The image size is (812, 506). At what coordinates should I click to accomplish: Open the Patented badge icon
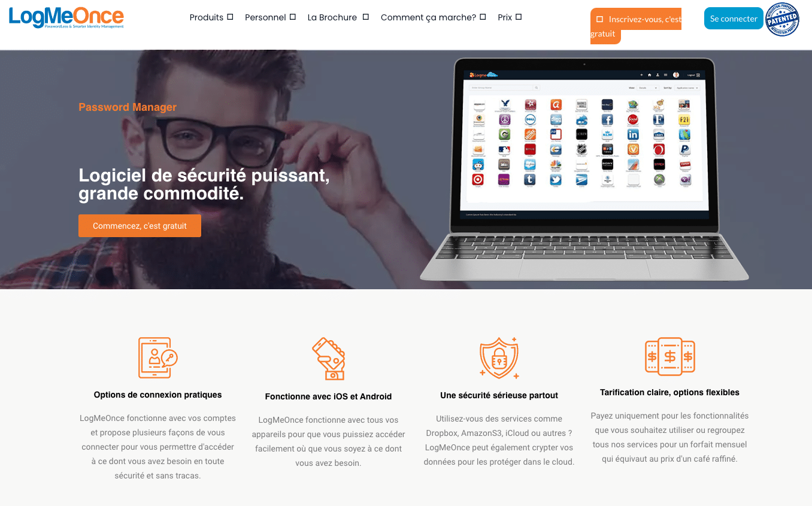783,19
